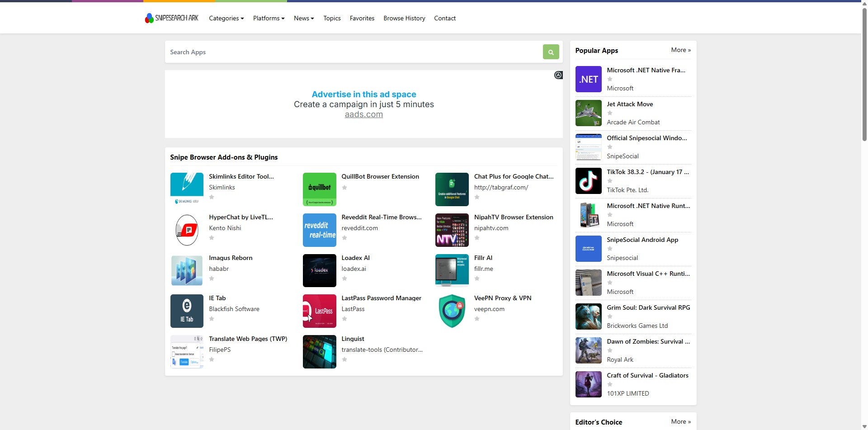868x430 pixels.
Task: Toggle favorite star for TikTok 38.3.2
Action: [610, 181]
